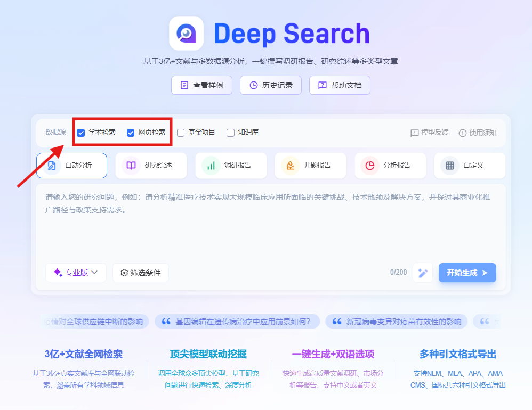The width and height of the screenshot is (532, 410).
Task: Focus the research question input field
Action: tap(270, 222)
